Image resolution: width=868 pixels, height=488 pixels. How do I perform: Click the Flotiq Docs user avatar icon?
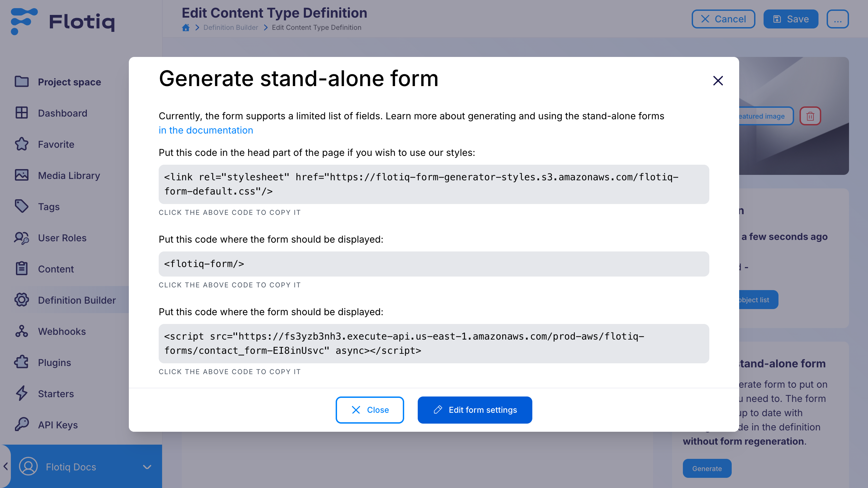[x=28, y=467]
